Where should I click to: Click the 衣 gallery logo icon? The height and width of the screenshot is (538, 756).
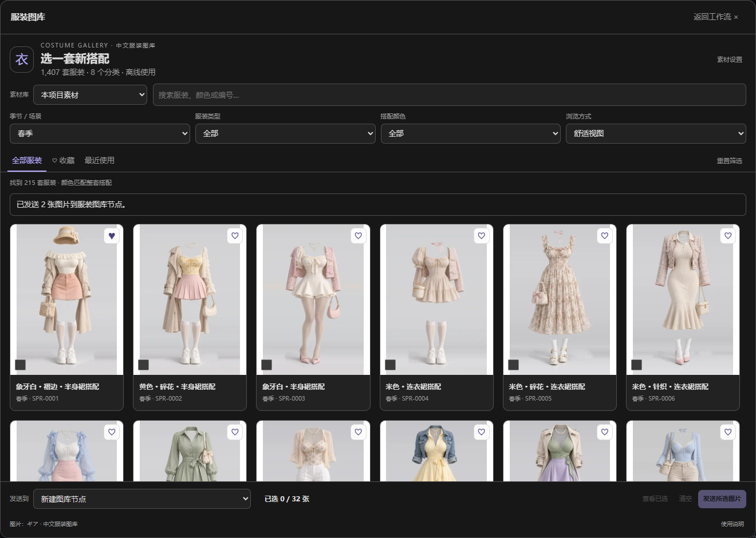pos(22,60)
